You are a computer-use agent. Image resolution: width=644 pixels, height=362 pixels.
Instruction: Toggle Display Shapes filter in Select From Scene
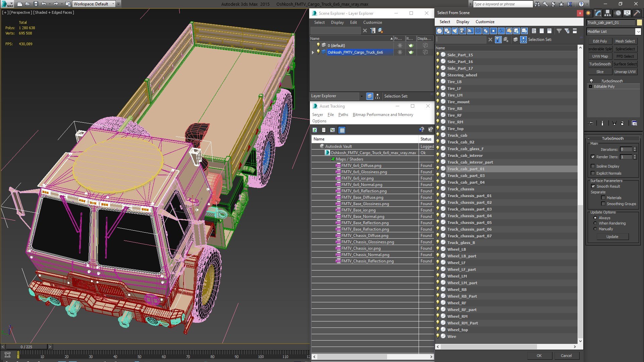(x=447, y=31)
